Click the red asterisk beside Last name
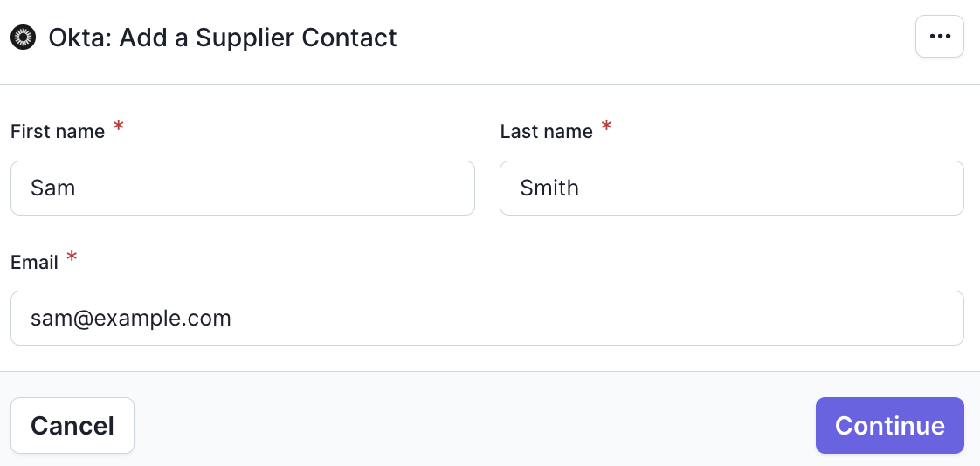This screenshot has height=466, width=980. pyautogui.click(x=606, y=127)
